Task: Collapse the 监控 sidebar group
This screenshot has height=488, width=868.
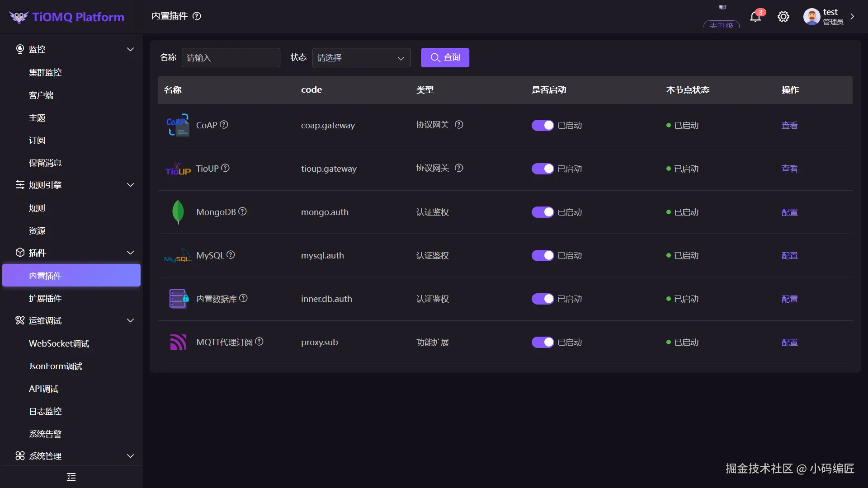Action: pos(130,49)
